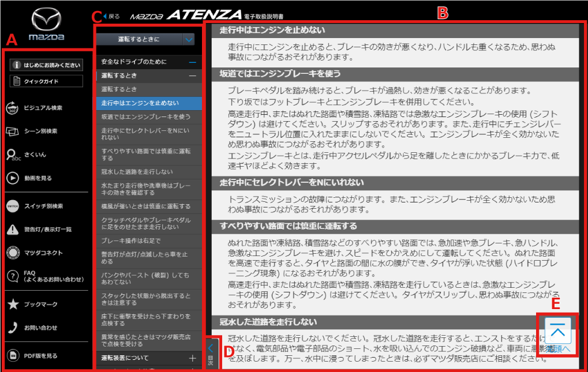Select the スイッチ別検索 switch icon
Screen dimensions: 588x372
(13, 206)
